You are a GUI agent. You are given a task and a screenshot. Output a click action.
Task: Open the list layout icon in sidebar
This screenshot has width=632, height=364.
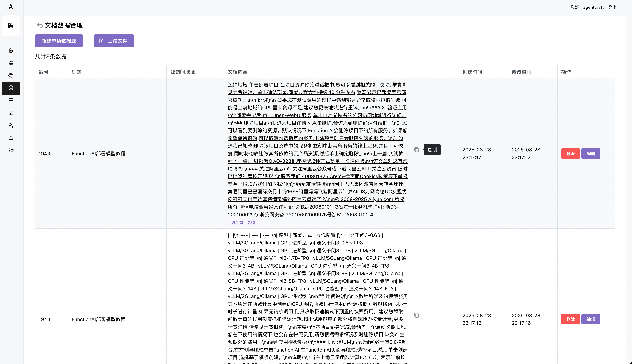[x=11, y=113]
